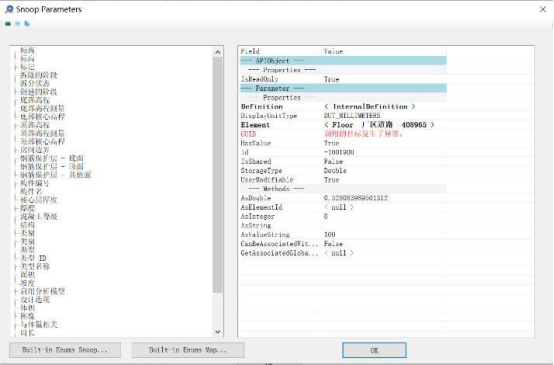Image resolution: width=554 pixels, height=365 pixels.
Task: Click the Field column header
Action: click(281, 51)
